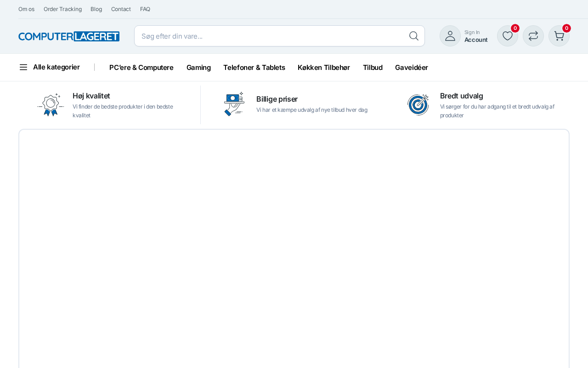Browse Gaveidéer in the navigation bar
The height and width of the screenshot is (368, 588).
click(412, 68)
